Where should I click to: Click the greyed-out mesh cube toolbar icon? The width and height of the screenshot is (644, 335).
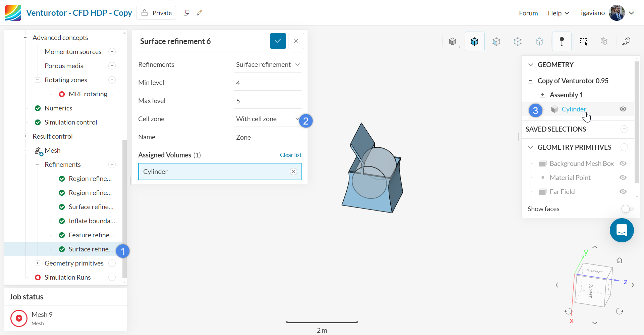coord(604,42)
